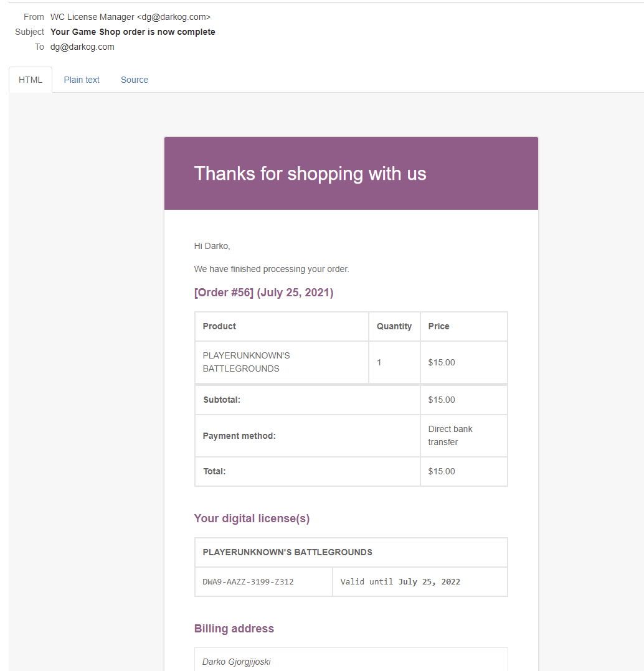The width and height of the screenshot is (644, 671).
Task: Click the Billing address heading
Action: coord(234,629)
